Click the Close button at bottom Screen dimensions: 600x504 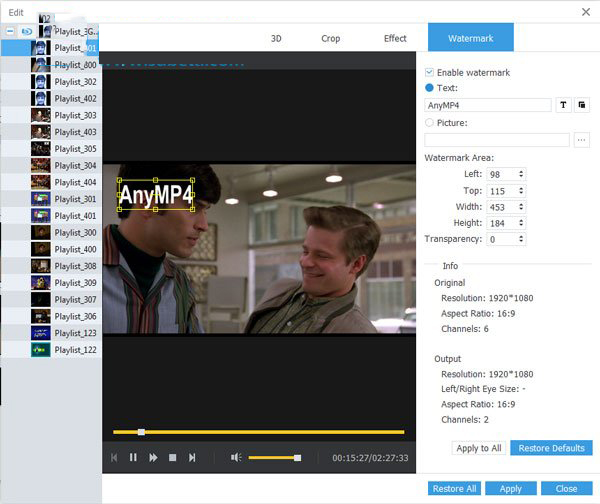[566, 489]
